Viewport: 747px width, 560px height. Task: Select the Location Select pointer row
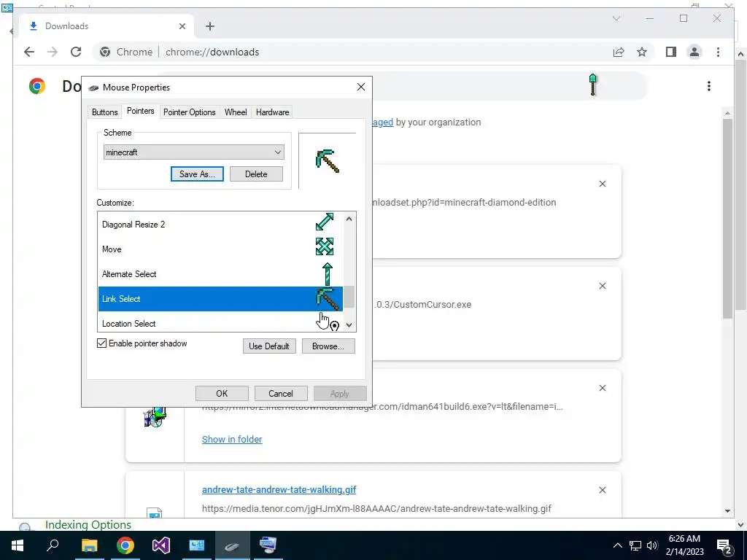coord(220,323)
